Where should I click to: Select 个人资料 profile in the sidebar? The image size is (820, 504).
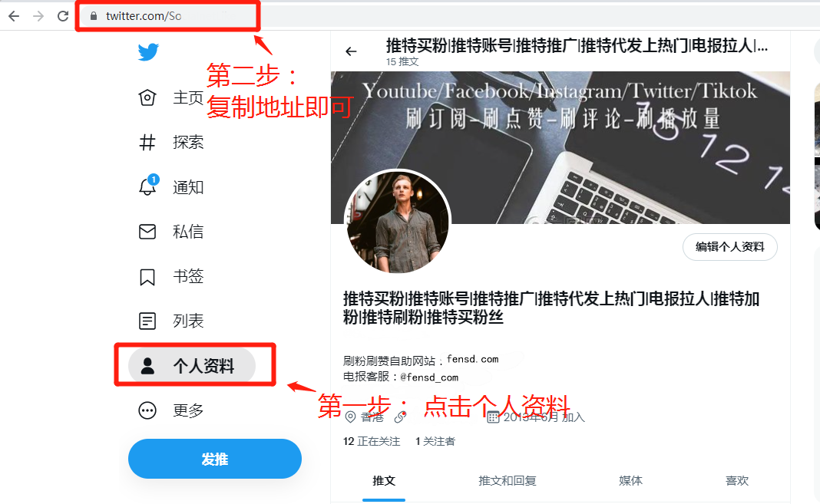[191, 366]
